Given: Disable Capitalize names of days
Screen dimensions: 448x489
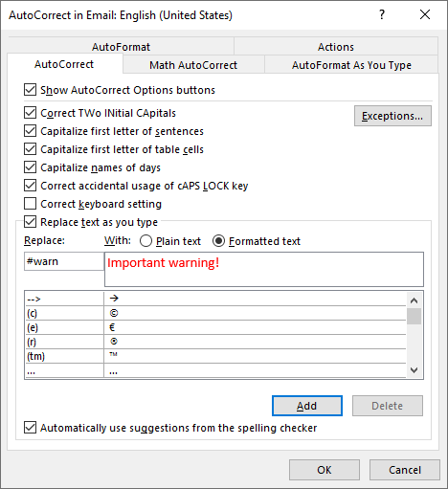Looking at the screenshot, I should pyautogui.click(x=31, y=167).
